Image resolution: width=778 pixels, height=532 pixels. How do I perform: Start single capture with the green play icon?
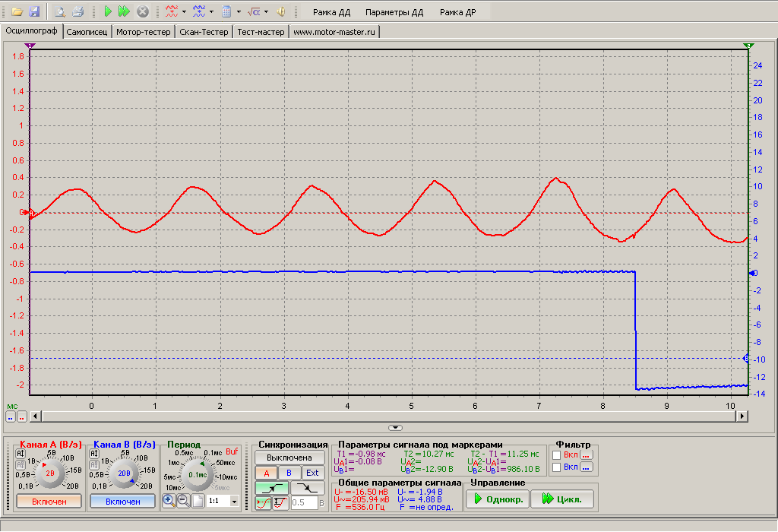click(108, 11)
